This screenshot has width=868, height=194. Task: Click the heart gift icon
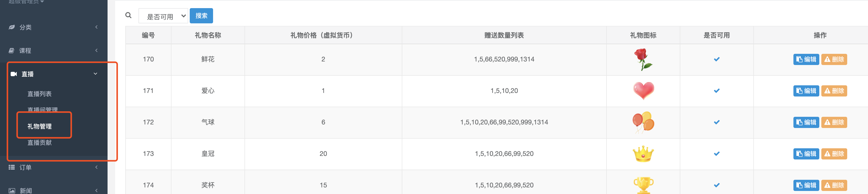[x=643, y=90]
